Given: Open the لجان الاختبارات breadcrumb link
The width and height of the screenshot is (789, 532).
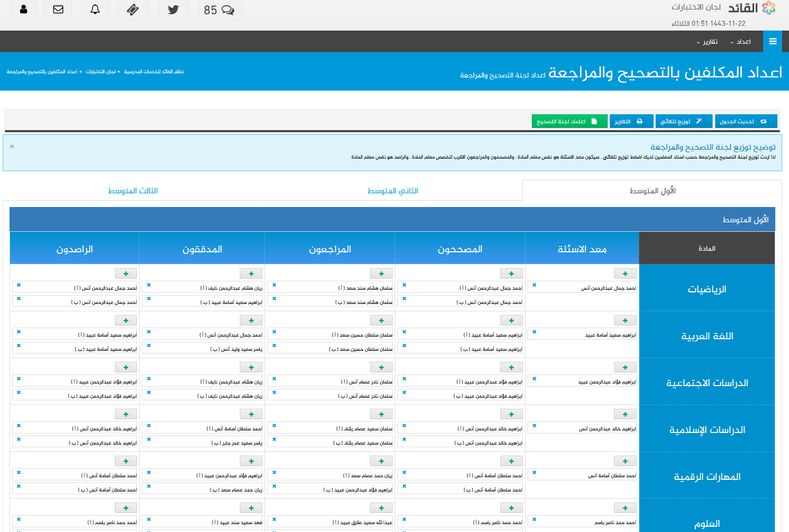Looking at the screenshot, I should pyautogui.click(x=101, y=72).
